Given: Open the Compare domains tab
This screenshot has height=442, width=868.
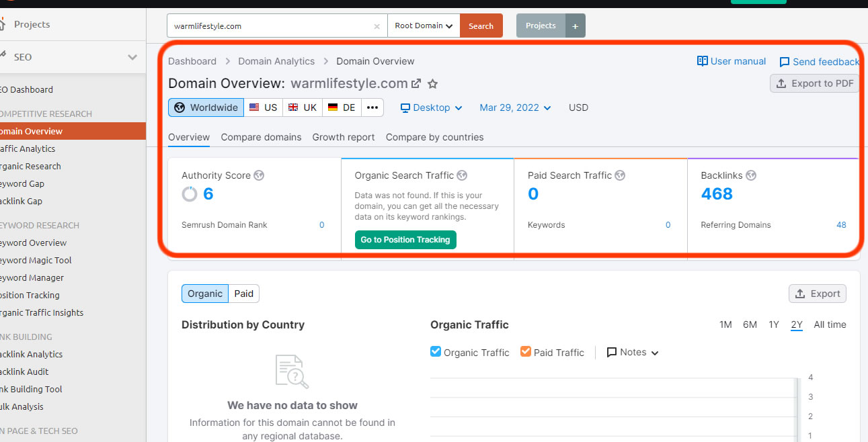Looking at the screenshot, I should (x=261, y=137).
